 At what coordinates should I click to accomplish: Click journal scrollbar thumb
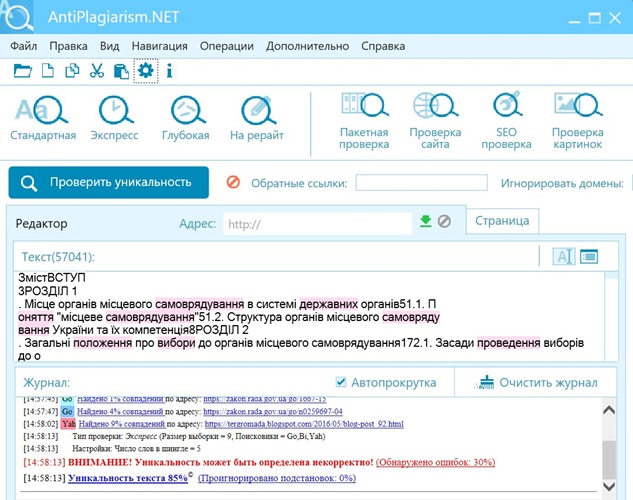click(x=609, y=459)
